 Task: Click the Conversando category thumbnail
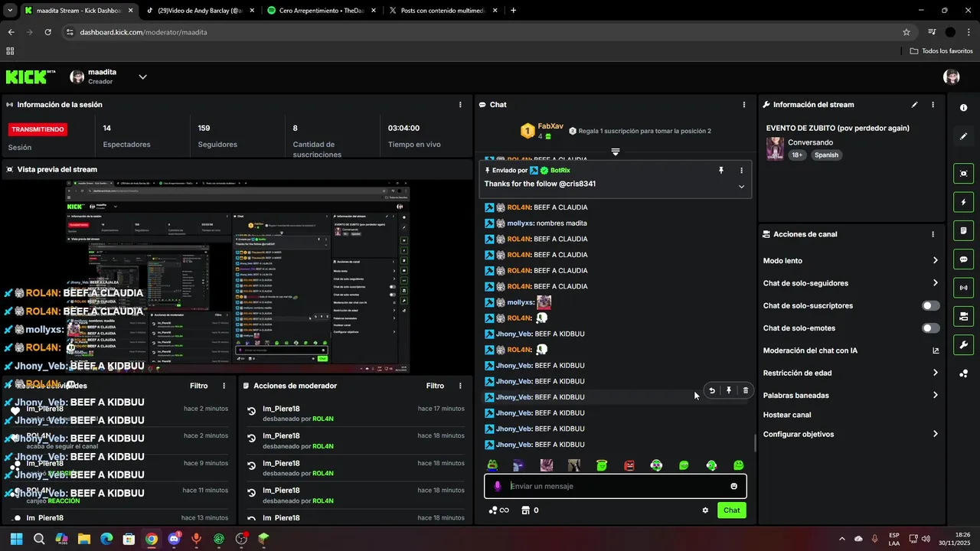tap(775, 148)
